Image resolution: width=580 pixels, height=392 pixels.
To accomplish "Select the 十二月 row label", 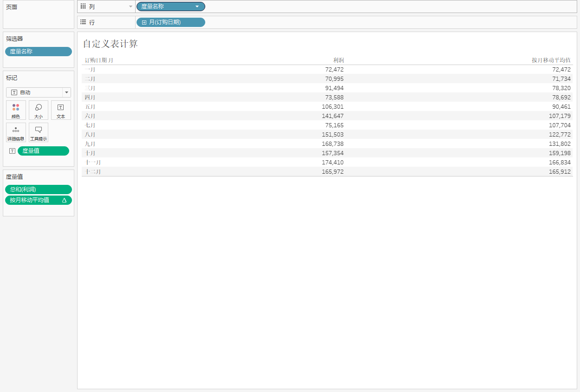I will [93, 172].
